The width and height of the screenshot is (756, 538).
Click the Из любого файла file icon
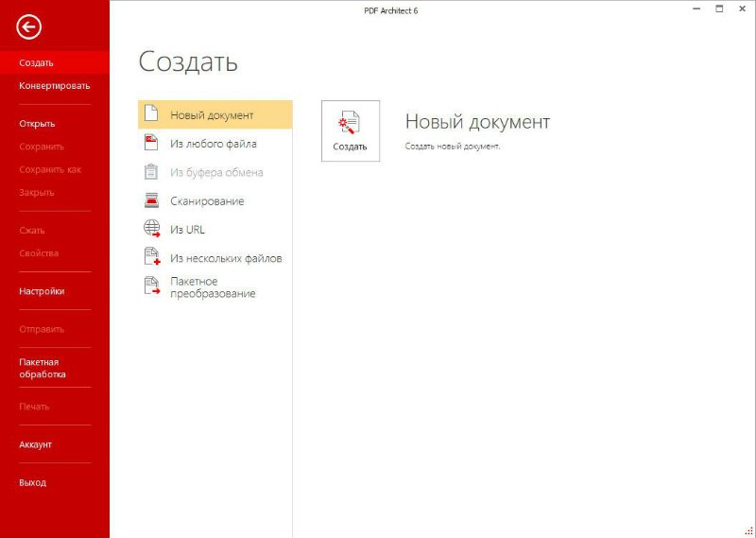coord(151,143)
